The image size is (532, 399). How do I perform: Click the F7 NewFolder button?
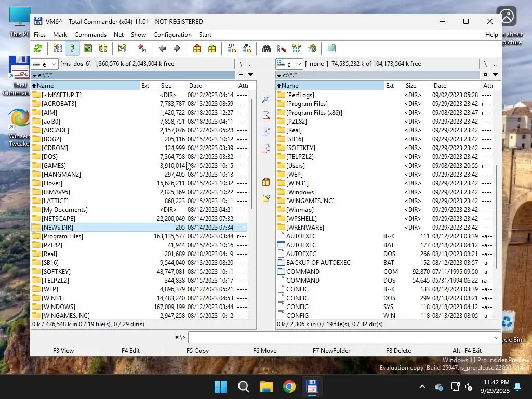coord(331,351)
